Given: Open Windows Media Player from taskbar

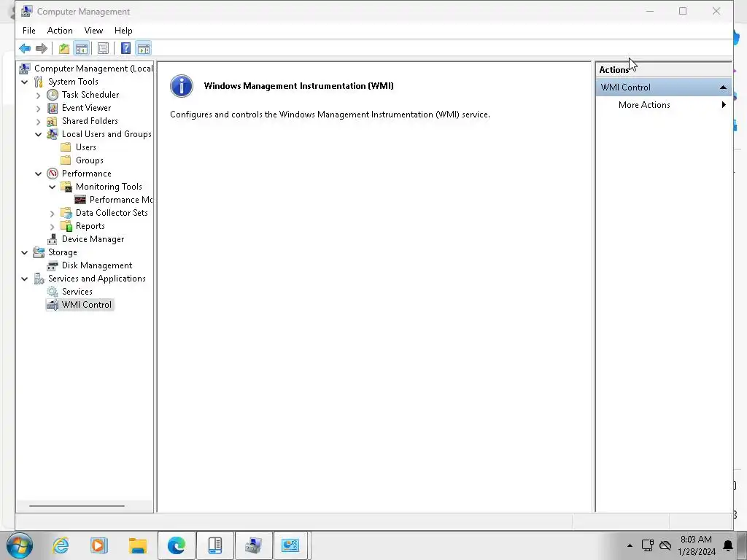Looking at the screenshot, I should click(x=99, y=545).
